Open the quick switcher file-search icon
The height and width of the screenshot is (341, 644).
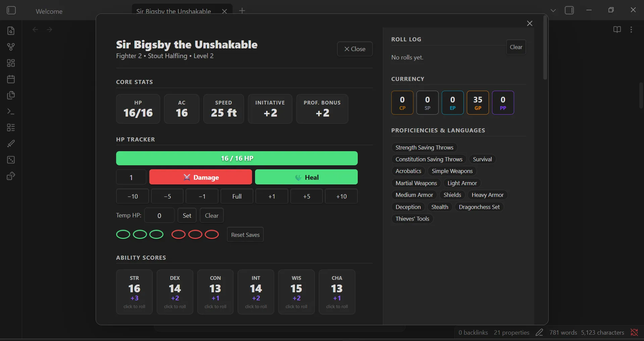click(11, 31)
